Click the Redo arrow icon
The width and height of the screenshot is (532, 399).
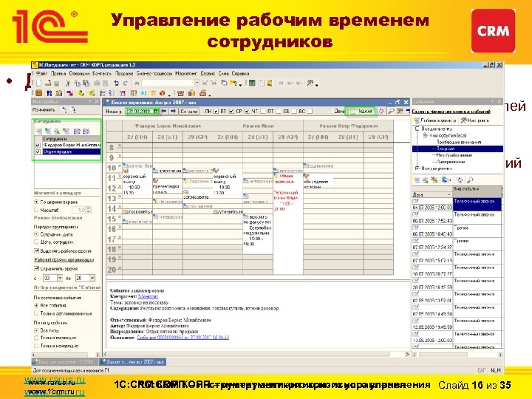point(126,83)
